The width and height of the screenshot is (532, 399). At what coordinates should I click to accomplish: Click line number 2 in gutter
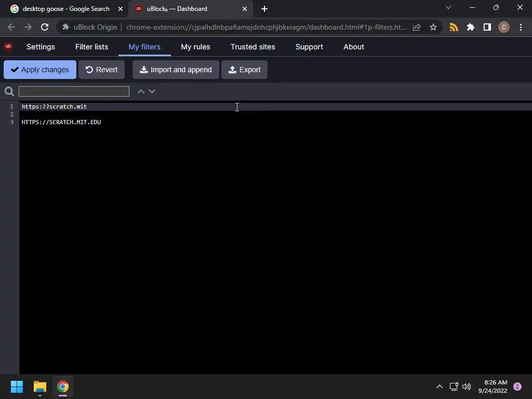12,114
